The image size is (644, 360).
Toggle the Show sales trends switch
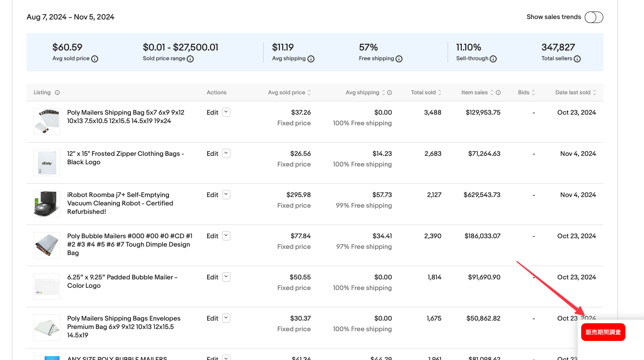pyautogui.click(x=594, y=17)
